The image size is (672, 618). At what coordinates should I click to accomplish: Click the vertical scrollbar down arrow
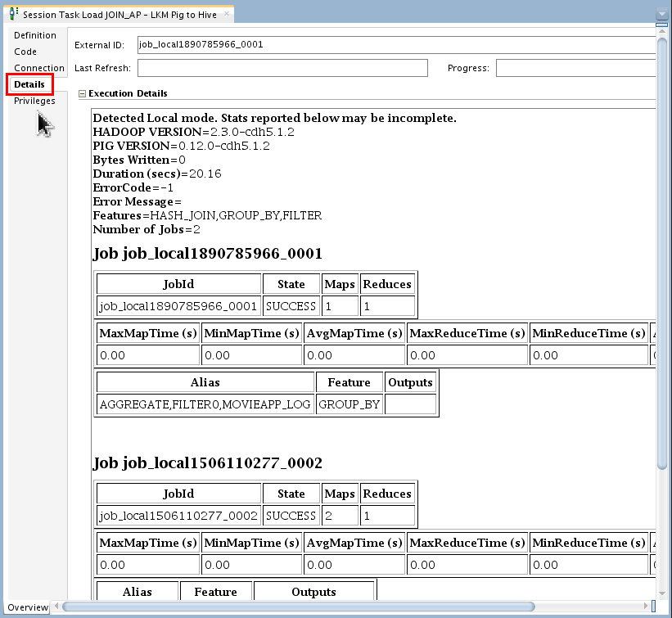(662, 593)
